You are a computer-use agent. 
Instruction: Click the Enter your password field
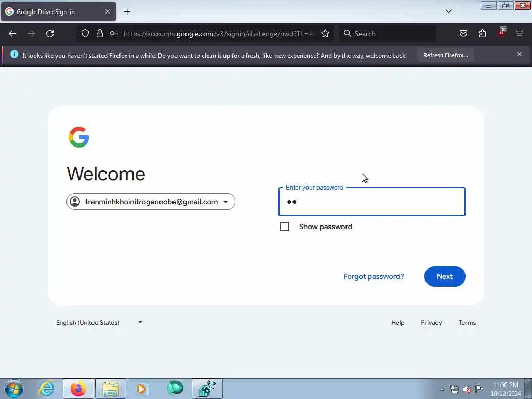click(x=372, y=202)
